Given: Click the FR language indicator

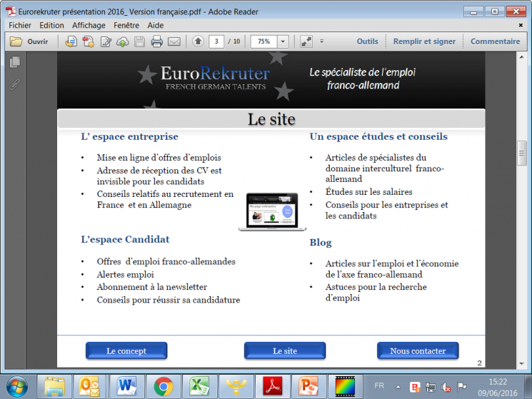Looking at the screenshot, I should click(379, 385).
